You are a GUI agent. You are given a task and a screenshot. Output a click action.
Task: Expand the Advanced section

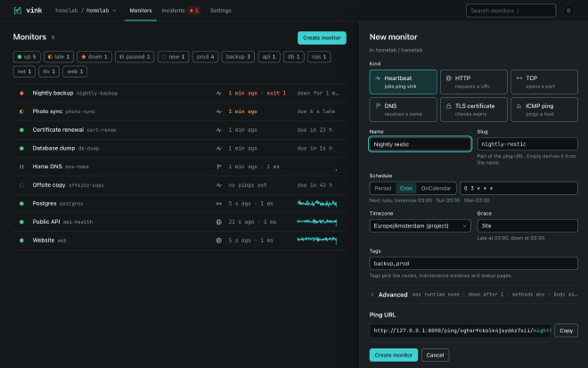coord(474,294)
